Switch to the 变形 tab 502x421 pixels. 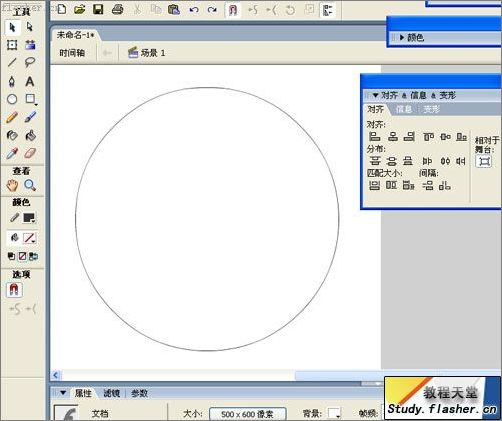tap(431, 109)
